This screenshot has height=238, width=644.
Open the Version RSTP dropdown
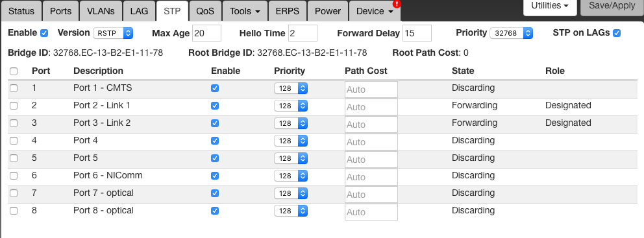coord(113,33)
